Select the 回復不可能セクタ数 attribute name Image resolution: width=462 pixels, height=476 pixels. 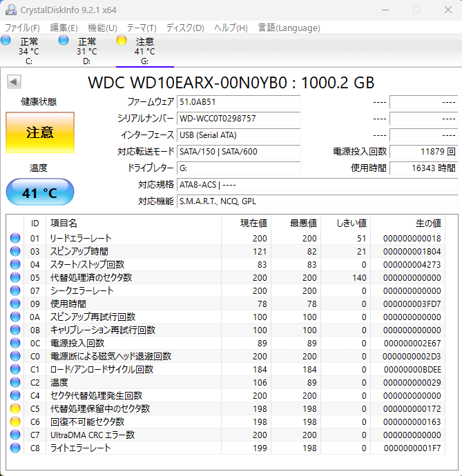pos(87,422)
